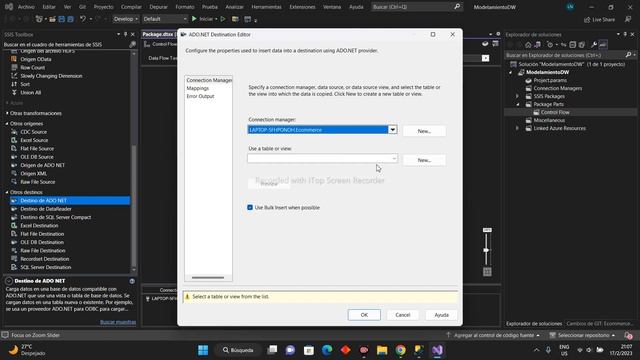Toggle pin on Explorador de soluciones panel
640x360 pixels.
click(x=625, y=34)
